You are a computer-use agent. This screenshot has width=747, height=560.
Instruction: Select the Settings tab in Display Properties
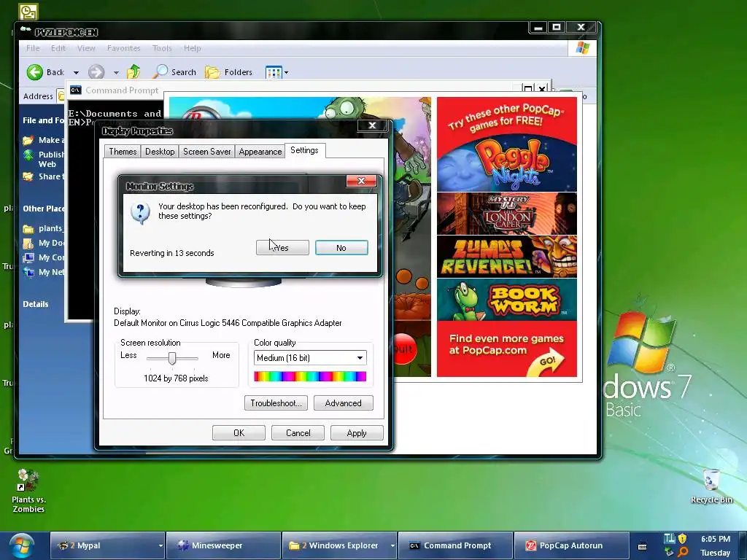click(304, 150)
